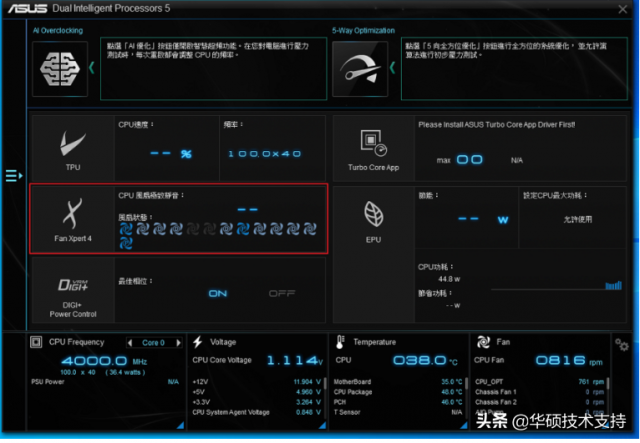The height and width of the screenshot is (443, 640).
Task: Click the 44.8 w CPU power value
Action: 449,279
